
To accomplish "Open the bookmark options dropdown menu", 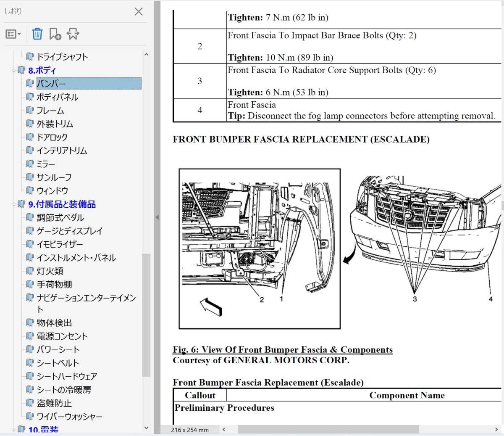I will click(13, 34).
